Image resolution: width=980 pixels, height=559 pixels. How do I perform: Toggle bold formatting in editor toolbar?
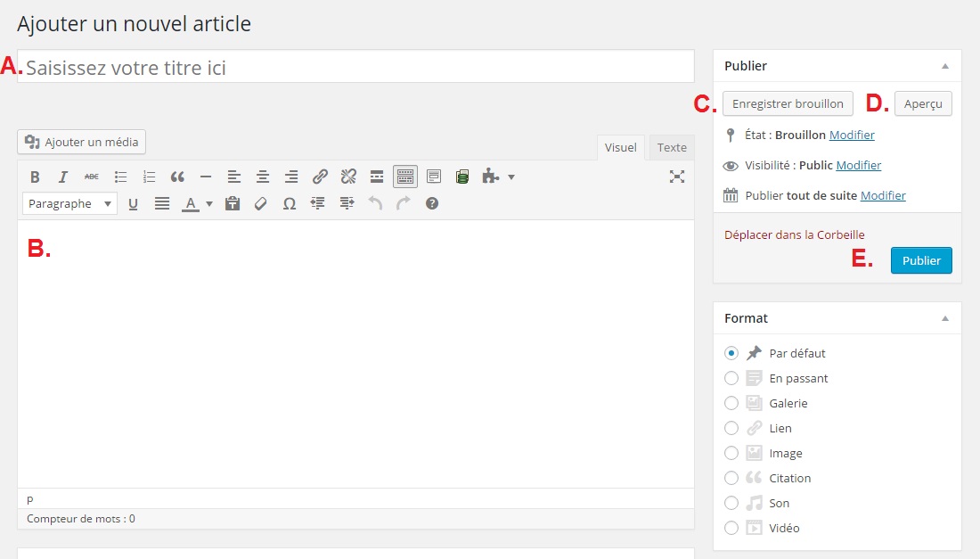[x=35, y=177]
